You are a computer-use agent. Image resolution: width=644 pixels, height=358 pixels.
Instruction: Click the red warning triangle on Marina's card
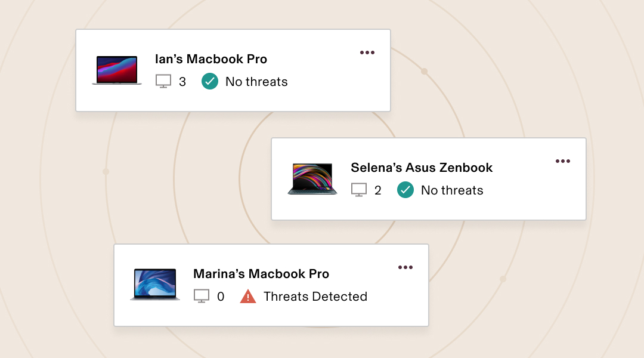click(x=248, y=297)
